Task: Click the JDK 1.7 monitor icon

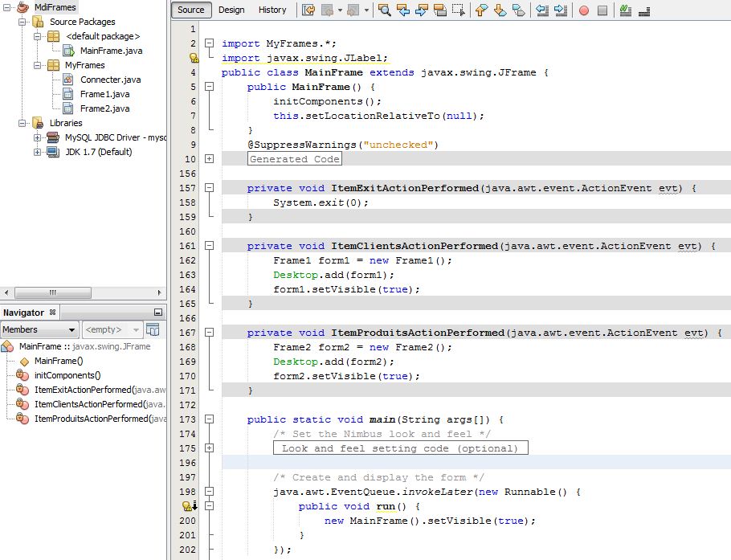Action: pyautogui.click(x=53, y=152)
